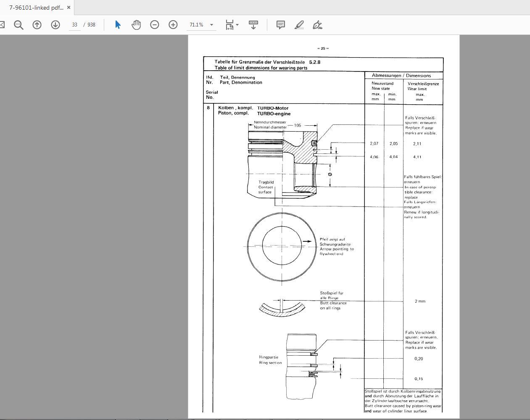
Task: Open the Fill & Sign tool
Action: tap(317, 25)
